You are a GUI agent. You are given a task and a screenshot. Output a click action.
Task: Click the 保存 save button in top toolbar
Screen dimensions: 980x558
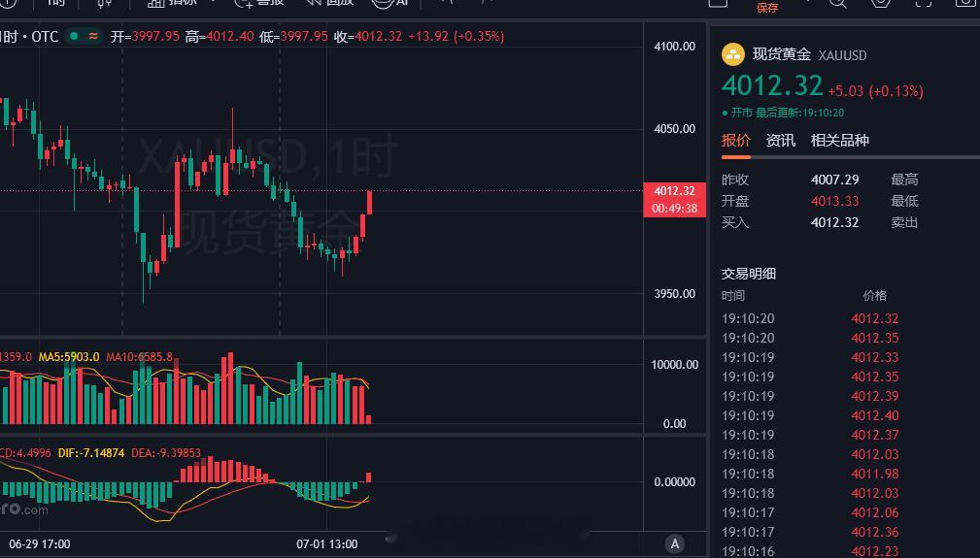pyautogui.click(x=767, y=8)
